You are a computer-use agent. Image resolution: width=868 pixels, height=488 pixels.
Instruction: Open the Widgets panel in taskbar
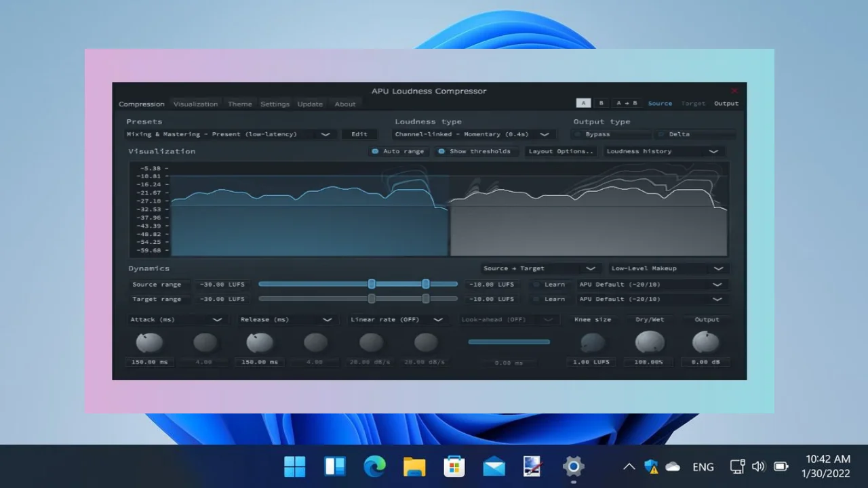pyautogui.click(x=335, y=466)
